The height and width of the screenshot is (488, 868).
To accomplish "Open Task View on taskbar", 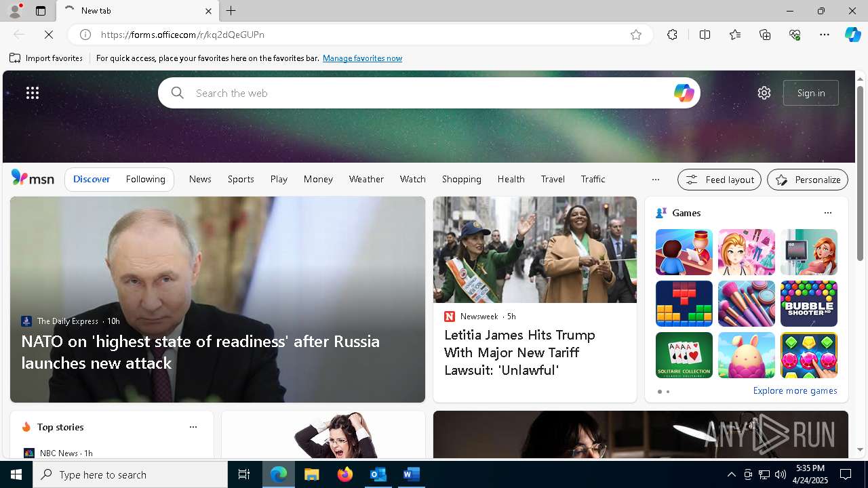I will point(244,474).
